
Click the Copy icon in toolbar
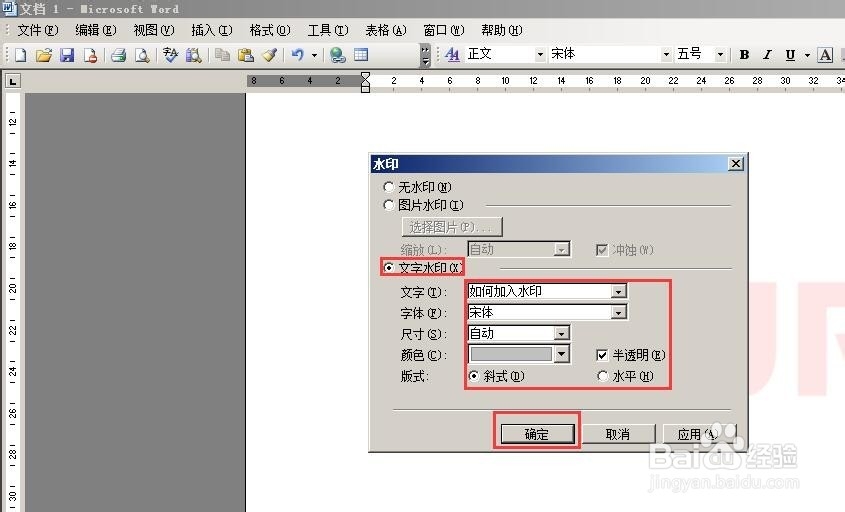click(222, 55)
